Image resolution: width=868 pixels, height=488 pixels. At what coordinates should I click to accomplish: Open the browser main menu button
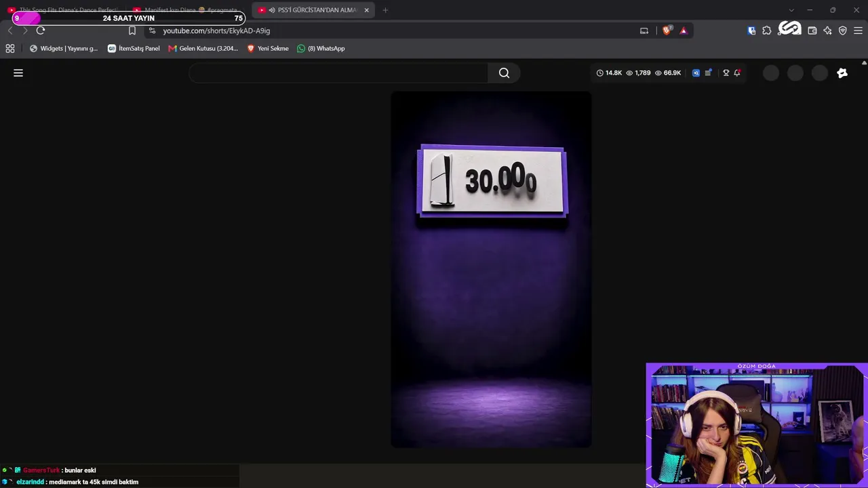(858, 30)
